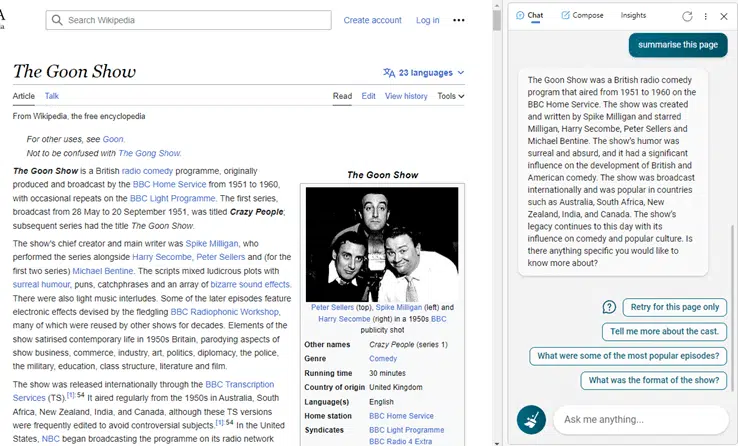Click the chat panel scrollbar
Screen dimensions: 738x446
[732, 307]
